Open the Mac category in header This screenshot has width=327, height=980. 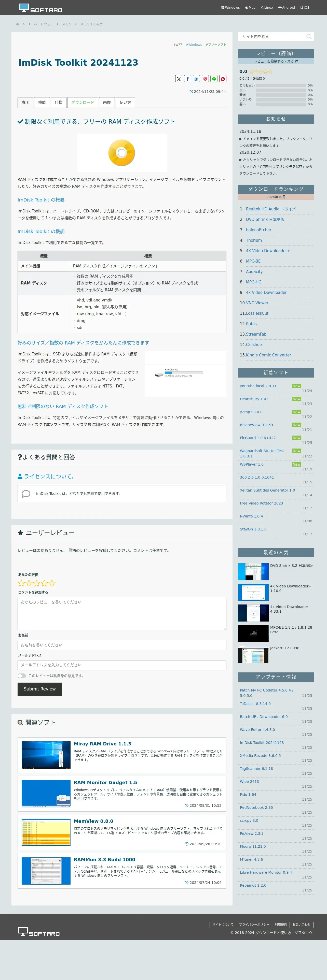[250, 8]
